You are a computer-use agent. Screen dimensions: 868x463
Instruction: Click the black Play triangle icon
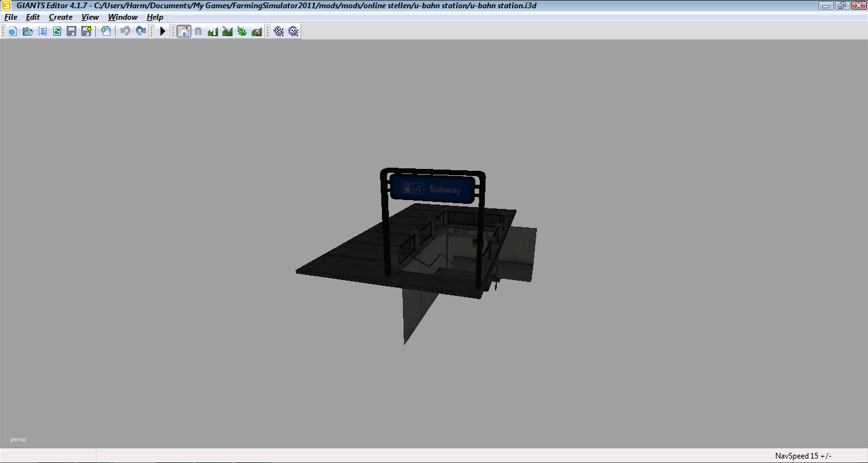click(x=163, y=31)
